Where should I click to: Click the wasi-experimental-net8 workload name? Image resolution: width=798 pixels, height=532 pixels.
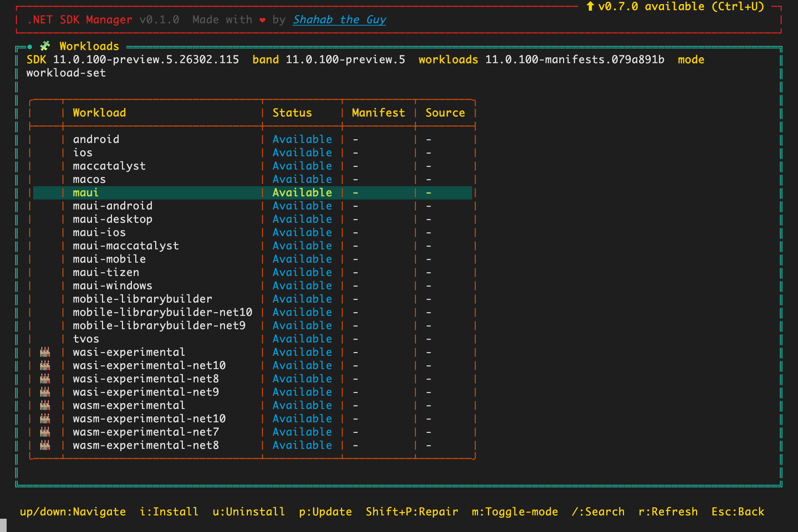pos(146,379)
